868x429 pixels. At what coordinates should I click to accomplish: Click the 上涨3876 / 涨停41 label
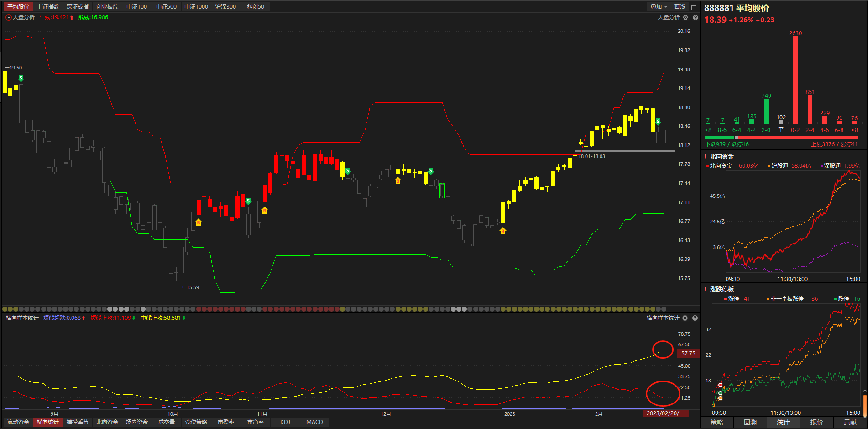pyautogui.click(x=834, y=144)
